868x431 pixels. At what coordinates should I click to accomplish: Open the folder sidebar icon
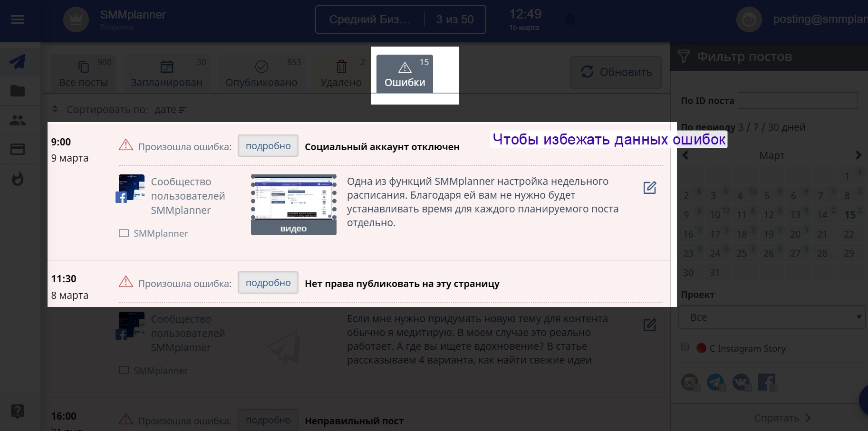[x=18, y=91]
